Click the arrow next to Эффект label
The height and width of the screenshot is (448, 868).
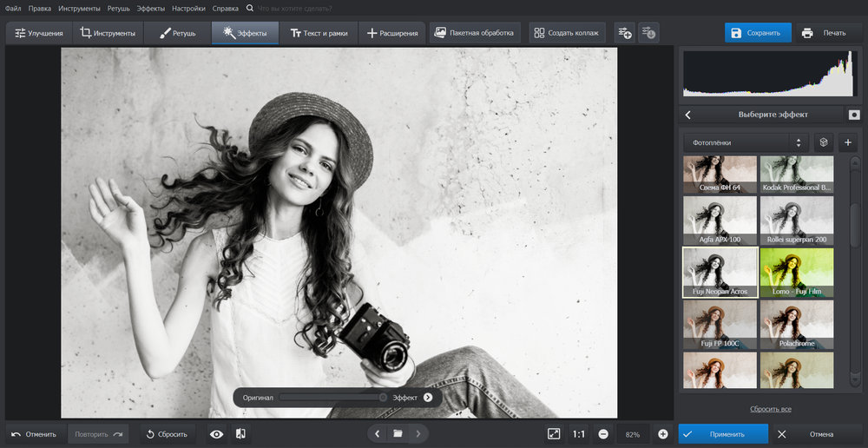click(x=428, y=397)
